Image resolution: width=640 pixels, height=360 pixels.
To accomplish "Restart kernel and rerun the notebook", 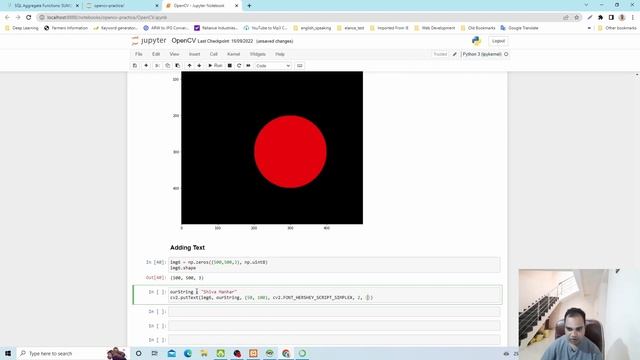I will [x=248, y=66].
